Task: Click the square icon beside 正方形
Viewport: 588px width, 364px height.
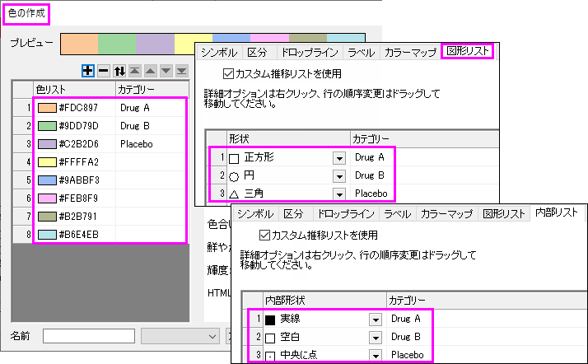Action: click(234, 159)
